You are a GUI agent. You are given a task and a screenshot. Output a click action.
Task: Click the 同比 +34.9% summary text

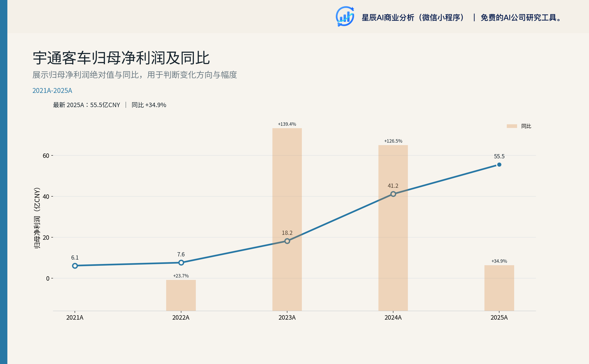click(149, 105)
